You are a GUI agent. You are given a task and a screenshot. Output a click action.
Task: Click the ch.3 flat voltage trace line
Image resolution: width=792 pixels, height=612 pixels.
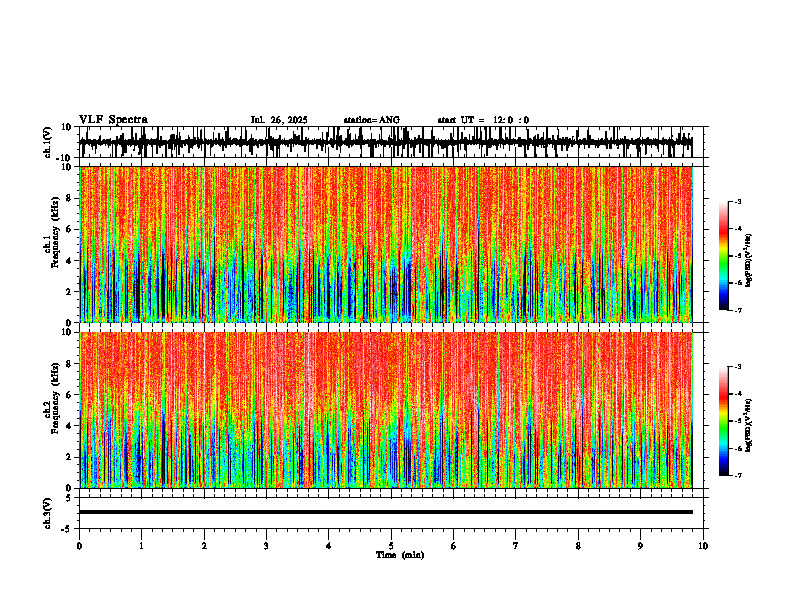click(385, 512)
